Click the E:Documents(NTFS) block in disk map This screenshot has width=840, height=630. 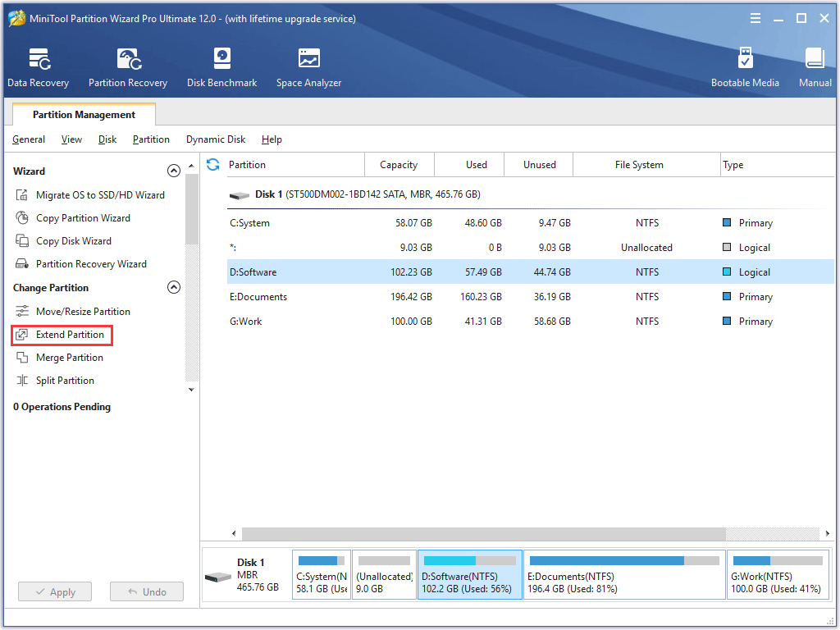624,575
